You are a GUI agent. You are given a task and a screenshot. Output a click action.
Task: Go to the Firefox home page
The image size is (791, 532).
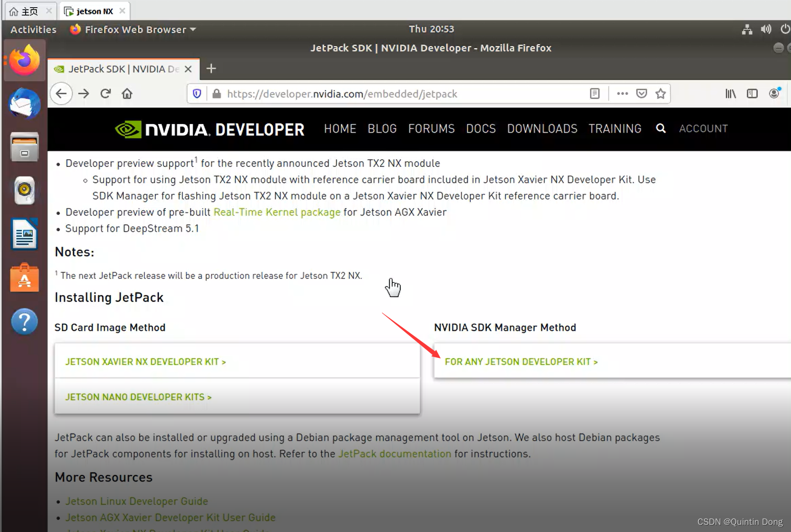[x=127, y=93]
